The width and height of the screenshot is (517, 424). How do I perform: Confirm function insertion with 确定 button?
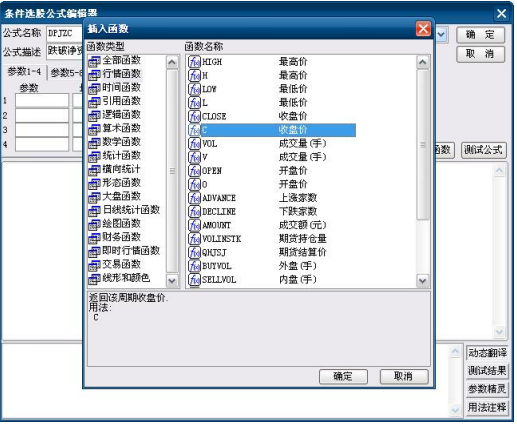(x=343, y=377)
